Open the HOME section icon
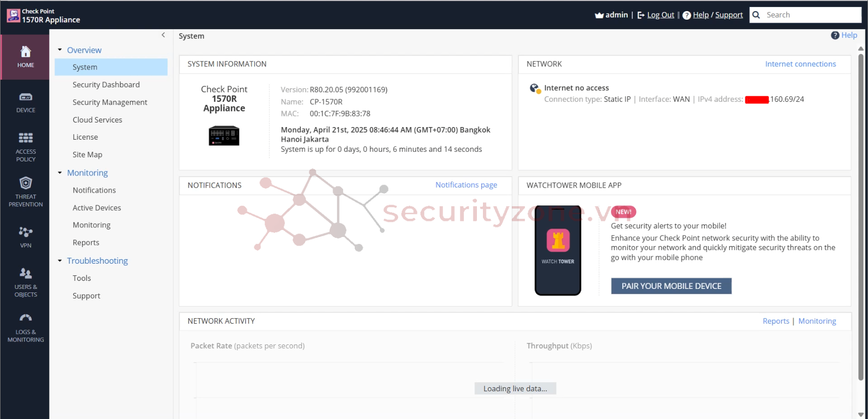Image resolution: width=868 pixels, height=419 pixels. click(26, 51)
